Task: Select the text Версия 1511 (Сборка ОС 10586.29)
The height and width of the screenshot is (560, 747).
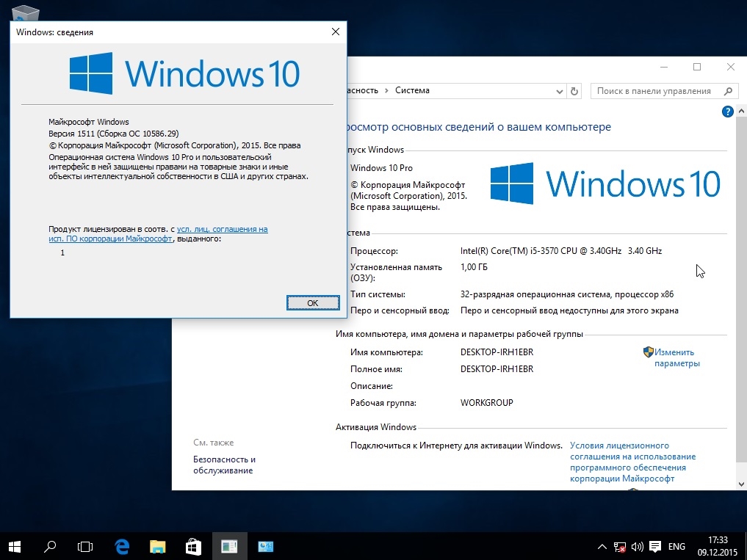Action: 114,134
